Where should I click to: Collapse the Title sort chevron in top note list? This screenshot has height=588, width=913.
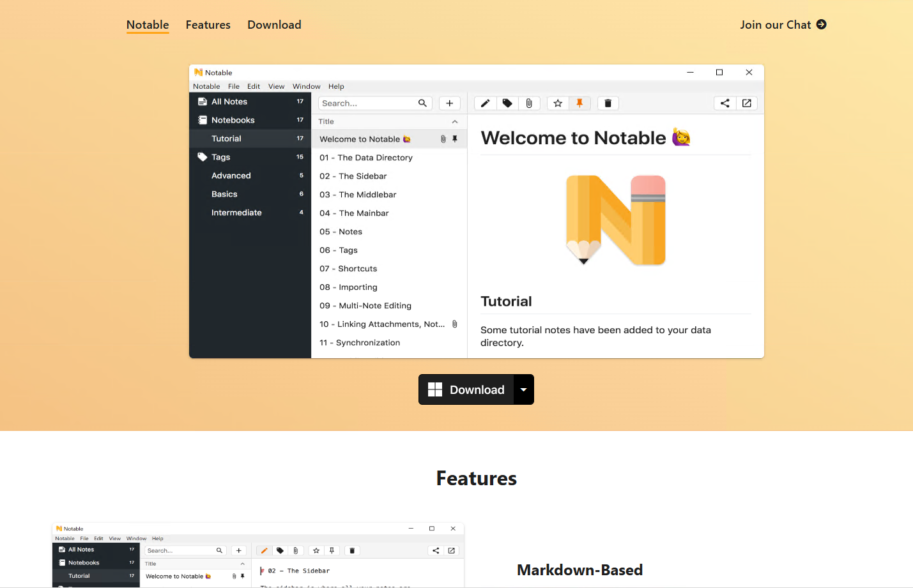pos(455,122)
